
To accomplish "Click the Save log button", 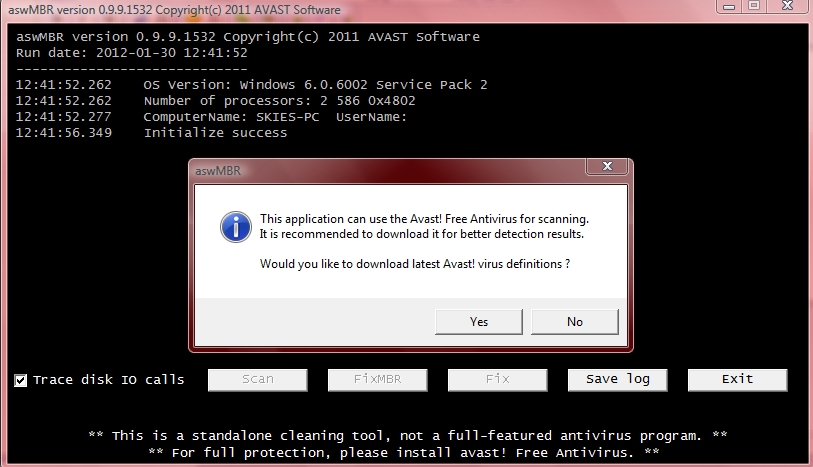I will point(618,380).
